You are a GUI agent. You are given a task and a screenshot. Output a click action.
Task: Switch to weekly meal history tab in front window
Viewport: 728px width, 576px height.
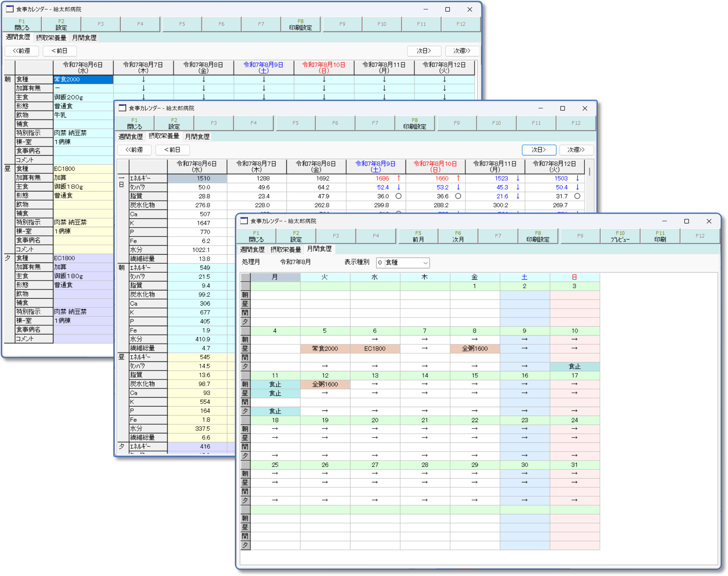click(x=252, y=249)
